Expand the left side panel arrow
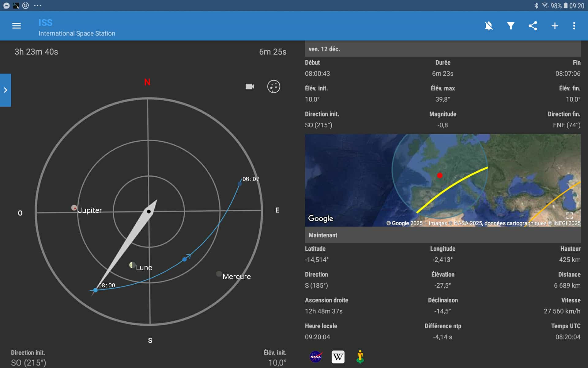The width and height of the screenshot is (588, 368). pos(6,90)
